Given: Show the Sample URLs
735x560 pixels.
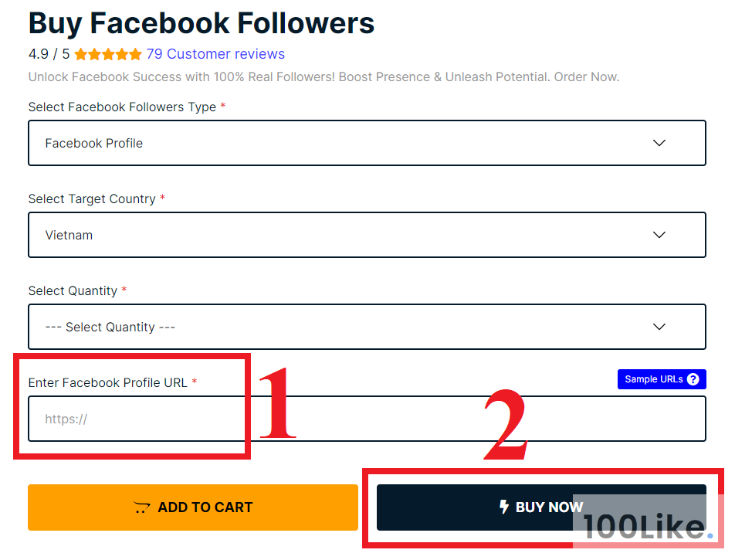Looking at the screenshot, I should point(653,379).
